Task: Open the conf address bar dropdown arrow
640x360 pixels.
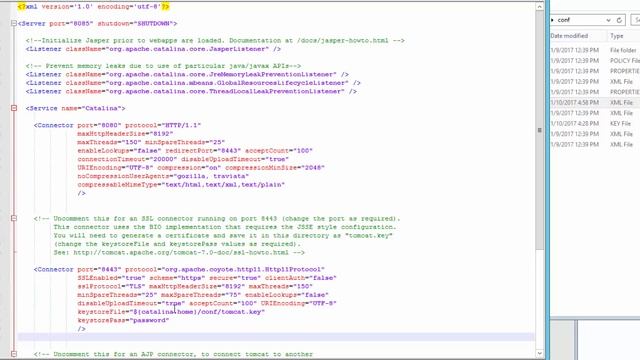Action: pyautogui.click(x=608, y=20)
